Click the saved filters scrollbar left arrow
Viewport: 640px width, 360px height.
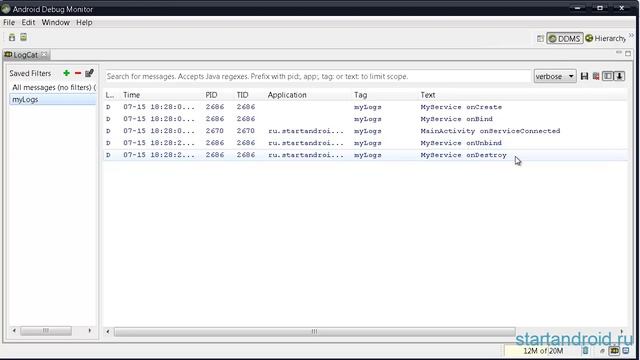14,331
